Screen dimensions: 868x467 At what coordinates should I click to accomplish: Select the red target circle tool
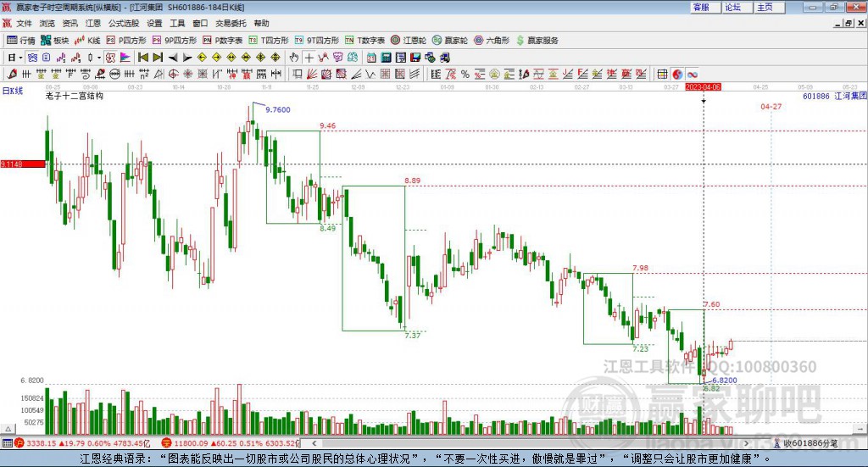tap(173, 74)
